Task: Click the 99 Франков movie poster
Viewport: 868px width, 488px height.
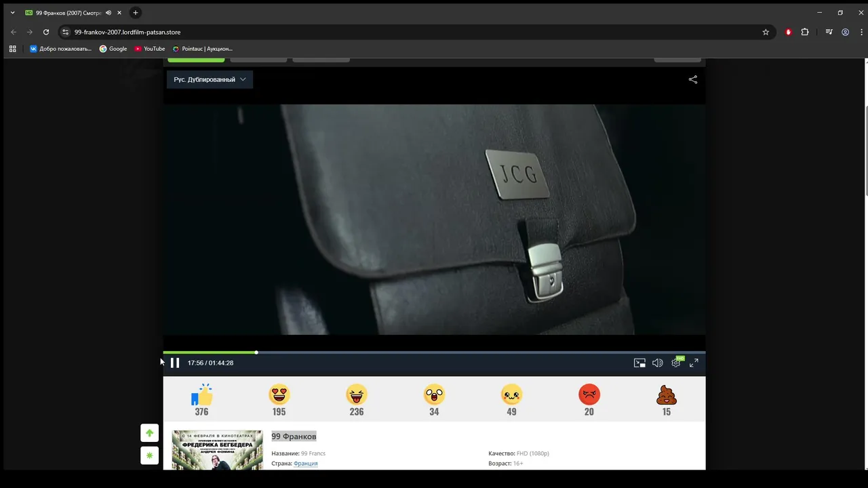Action: pos(217,450)
